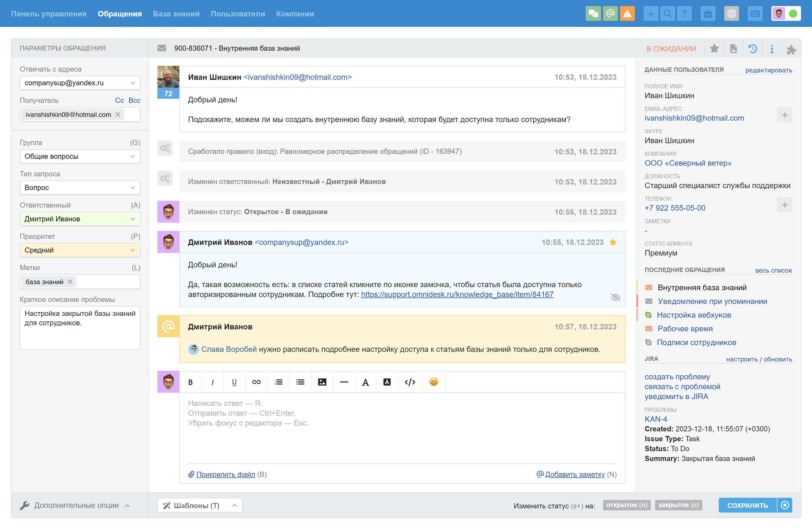Insert code block in editor
The width and height of the screenshot is (812, 529).
pos(410,382)
